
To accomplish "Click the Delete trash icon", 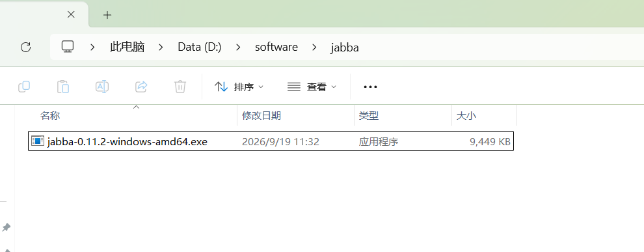I will (180, 87).
